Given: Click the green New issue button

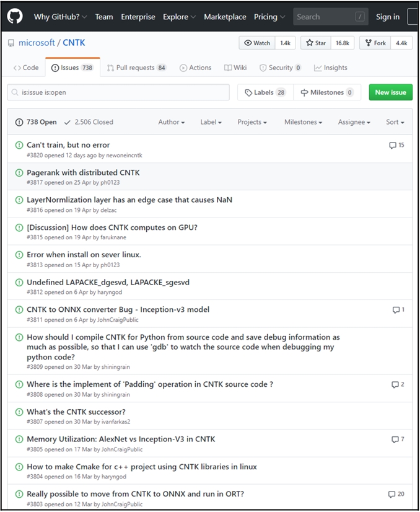Looking at the screenshot, I should 390,92.
